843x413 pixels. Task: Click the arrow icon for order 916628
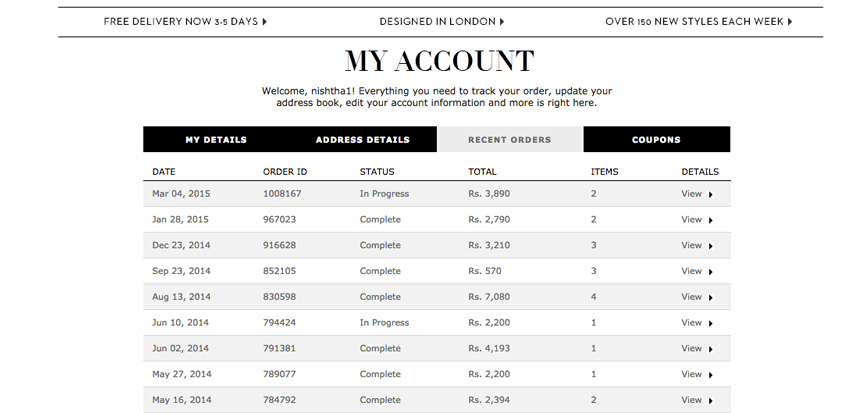711,246
